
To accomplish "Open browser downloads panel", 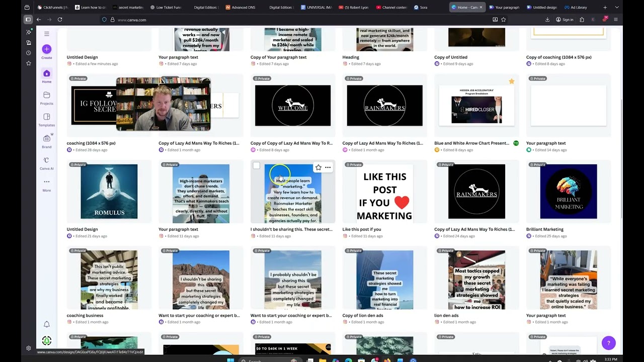I will click(547, 20).
